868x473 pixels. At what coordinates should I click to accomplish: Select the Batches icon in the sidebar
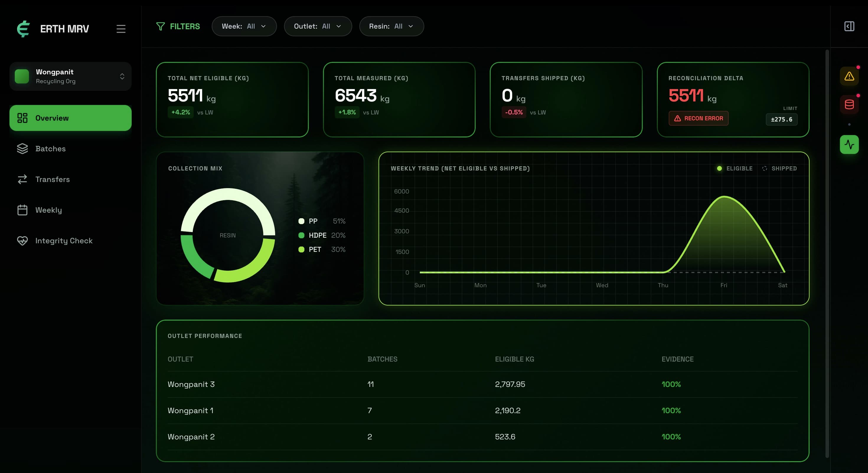22,148
